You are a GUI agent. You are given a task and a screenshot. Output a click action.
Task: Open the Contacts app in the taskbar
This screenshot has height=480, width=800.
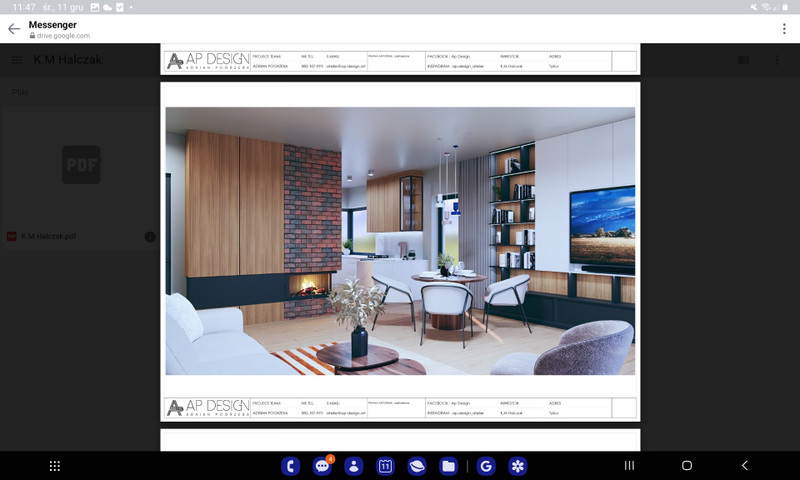point(354,466)
